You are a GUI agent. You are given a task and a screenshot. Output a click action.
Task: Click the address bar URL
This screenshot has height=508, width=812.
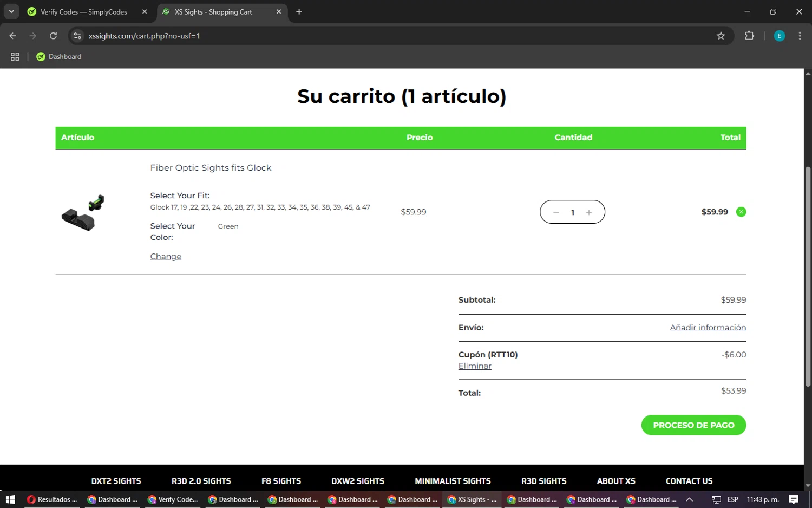pos(145,36)
